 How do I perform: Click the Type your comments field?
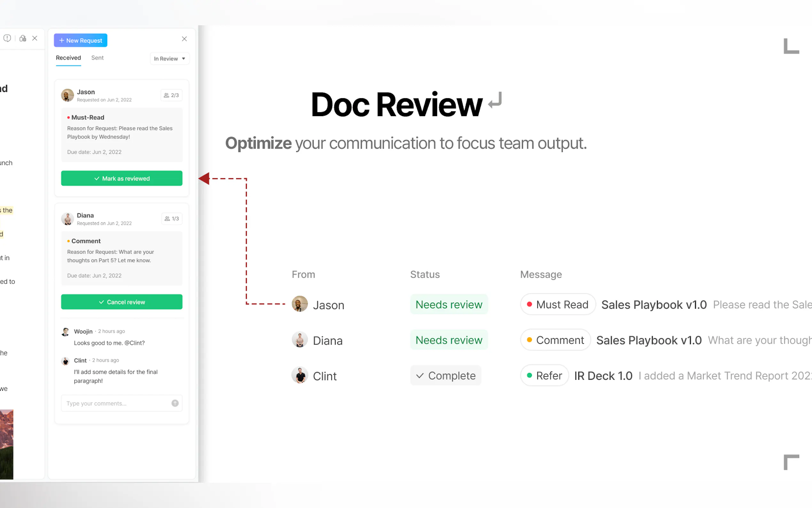click(116, 403)
